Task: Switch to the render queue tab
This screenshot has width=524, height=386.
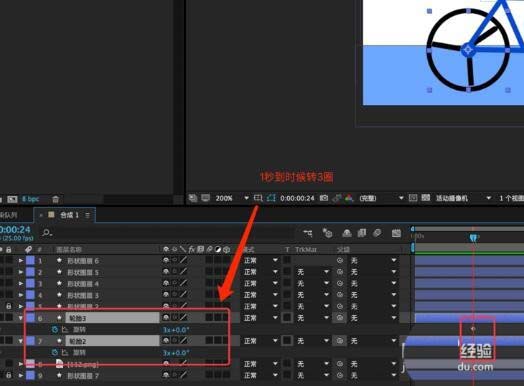Action: tap(8, 215)
